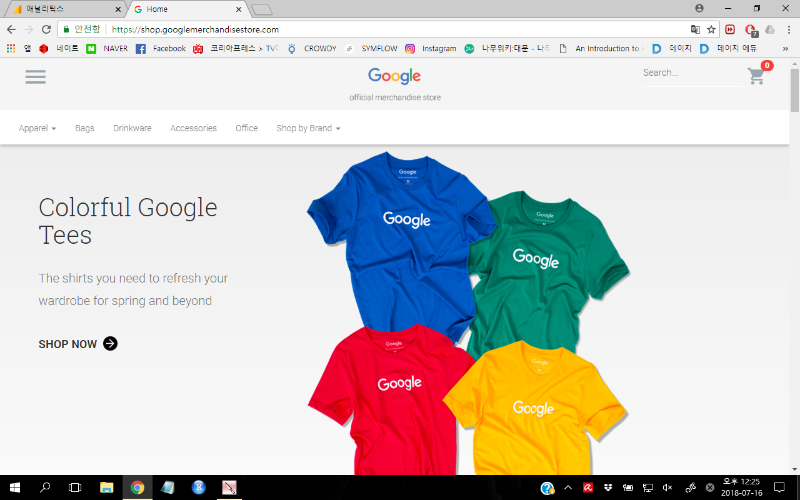Open the Accessories category
Screen dimensions: 800x500
click(x=193, y=128)
